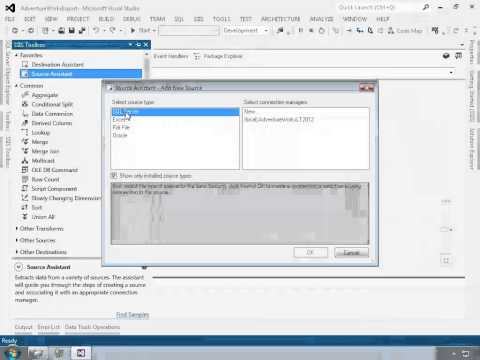Toggle Show only installed source types checkbox
Screen dimensions: 480x360
(114, 175)
